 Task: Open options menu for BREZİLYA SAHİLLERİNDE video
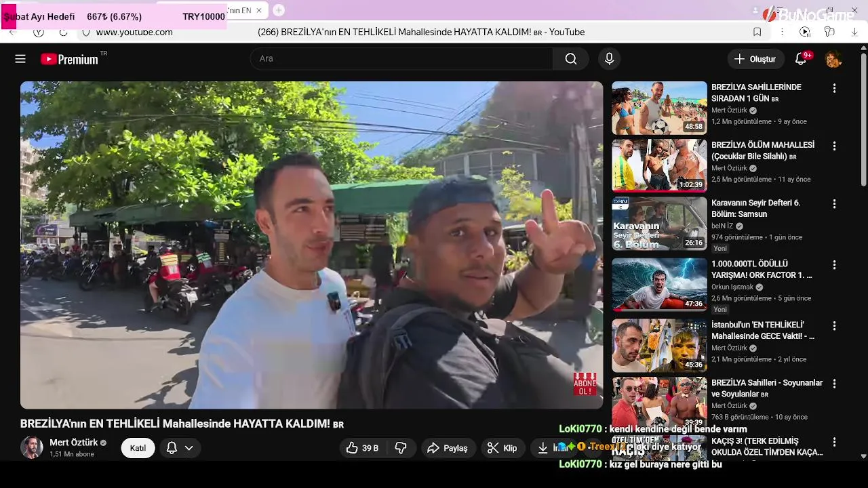[x=834, y=88]
